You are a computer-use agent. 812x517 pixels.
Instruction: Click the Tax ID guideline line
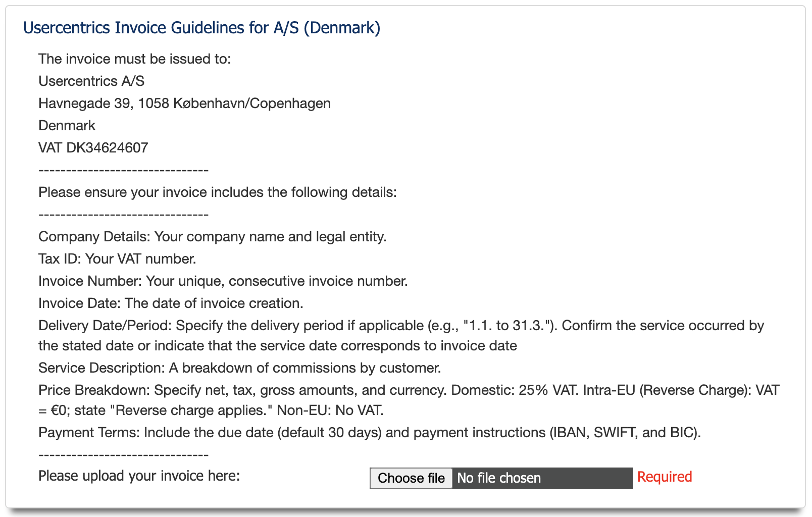117,259
